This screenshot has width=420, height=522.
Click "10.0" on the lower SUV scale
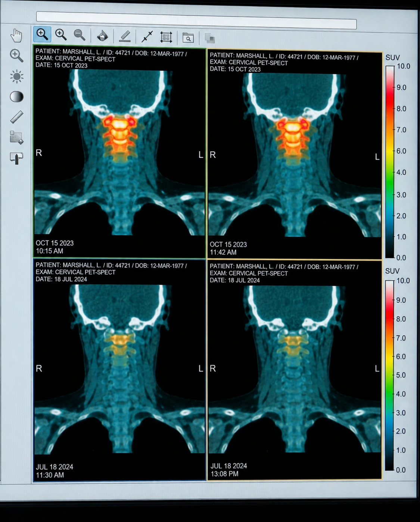[403, 281]
